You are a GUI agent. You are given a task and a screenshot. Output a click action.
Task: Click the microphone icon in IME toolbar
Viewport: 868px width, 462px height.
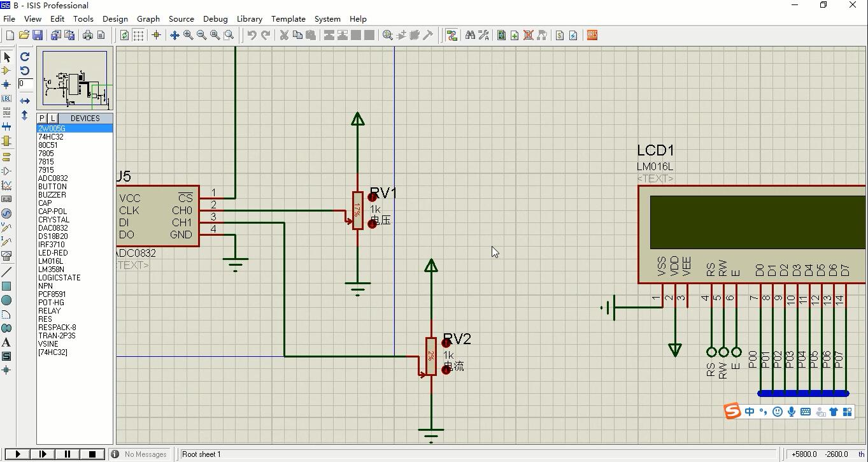click(x=792, y=412)
